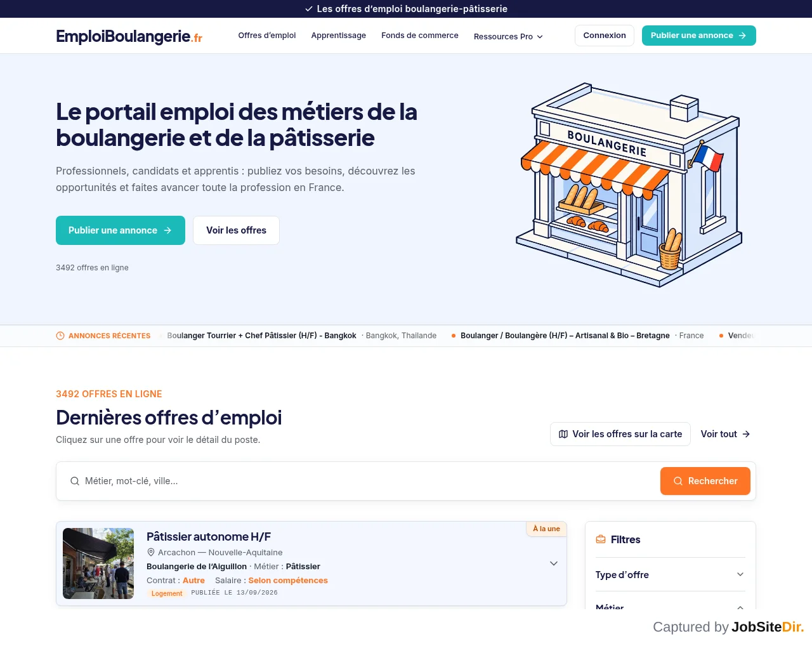Follow the Voir tout link
The image size is (812, 646).
click(x=725, y=434)
